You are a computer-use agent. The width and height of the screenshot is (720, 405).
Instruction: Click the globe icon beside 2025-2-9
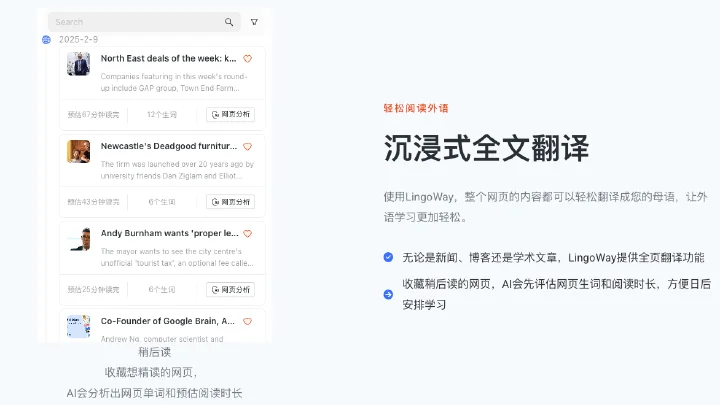(x=46, y=40)
